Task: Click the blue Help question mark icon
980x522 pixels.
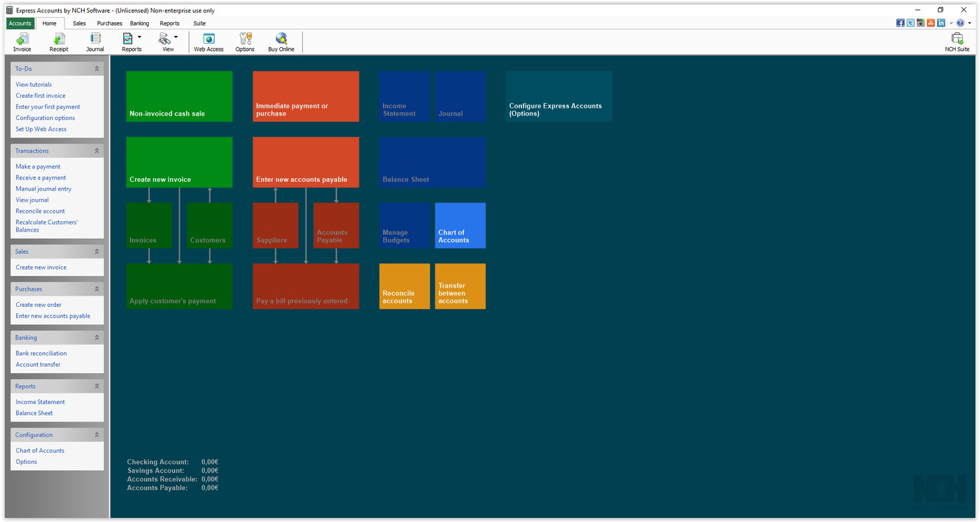Action: [x=960, y=23]
